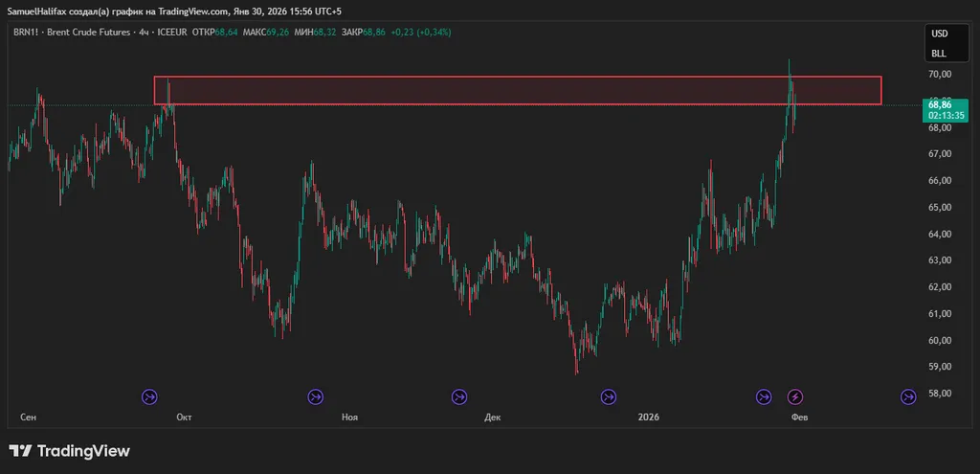Click the purple rollover icon beside the lightning icon
This screenshot has height=474, width=980.
pyautogui.click(x=764, y=396)
